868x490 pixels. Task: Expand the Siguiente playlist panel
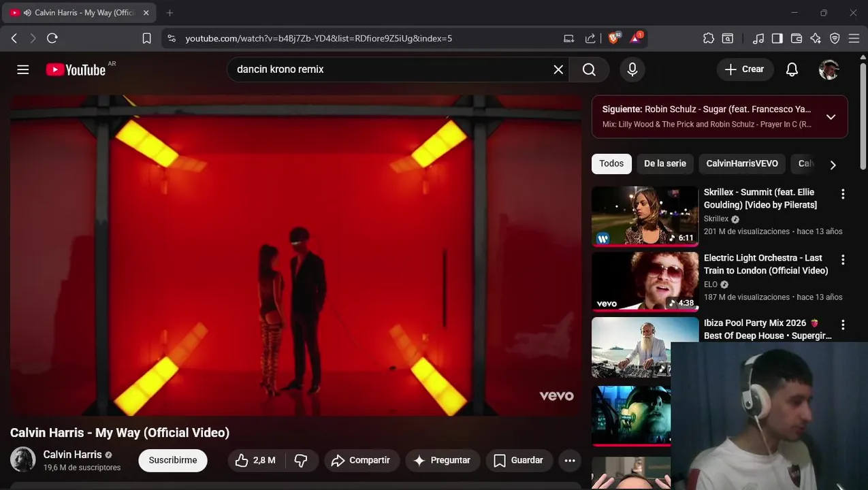[x=831, y=117]
